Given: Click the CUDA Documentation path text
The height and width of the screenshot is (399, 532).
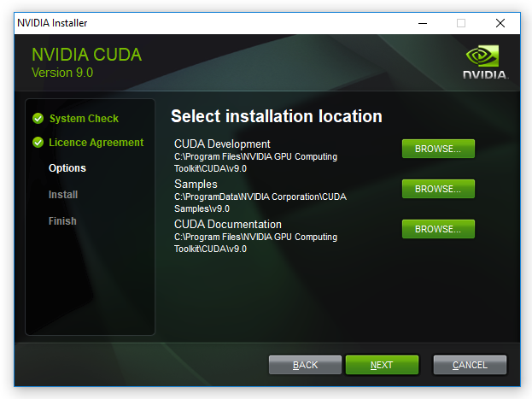Looking at the screenshot, I should [x=256, y=243].
